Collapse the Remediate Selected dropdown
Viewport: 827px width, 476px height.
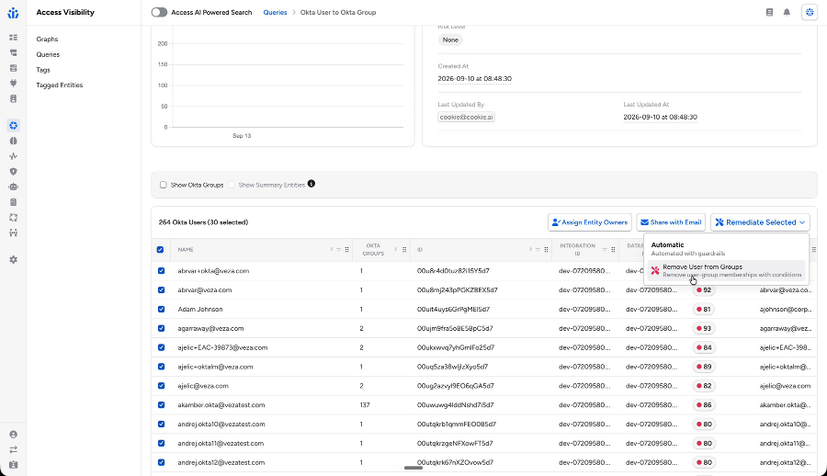(x=760, y=222)
